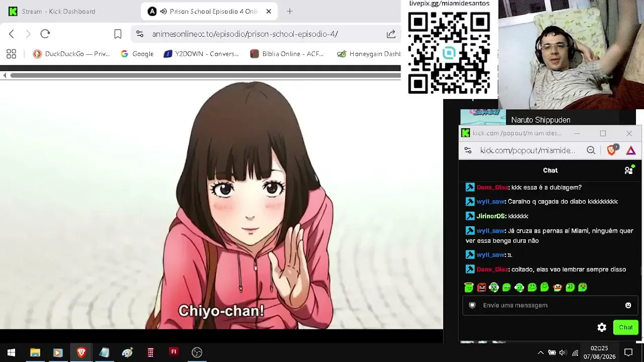Open the media player taskbar icon
This screenshot has height=362, width=644.
[x=57, y=352]
